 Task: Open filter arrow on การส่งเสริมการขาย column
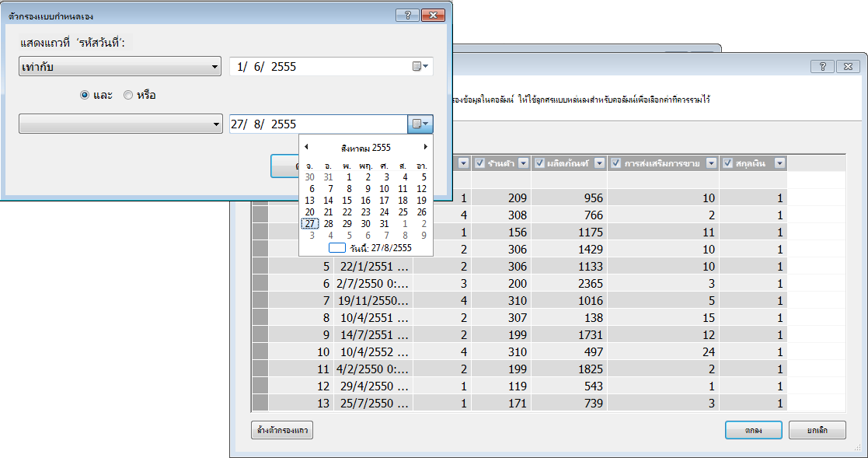tap(712, 163)
